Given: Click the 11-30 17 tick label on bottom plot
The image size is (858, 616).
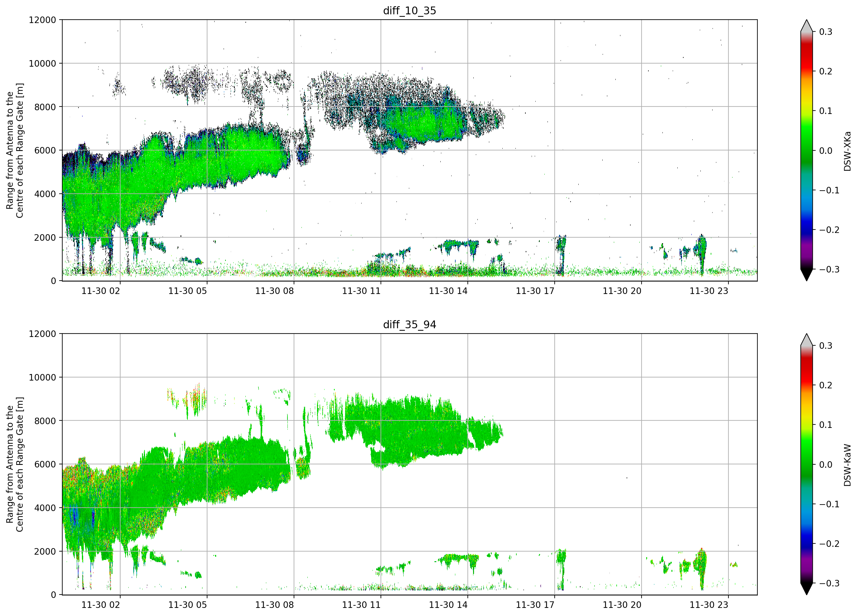Looking at the screenshot, I should 535,605.
